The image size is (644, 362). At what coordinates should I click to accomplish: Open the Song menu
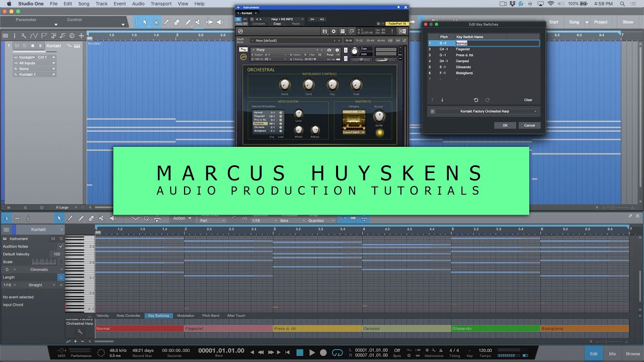click(84, 4)
